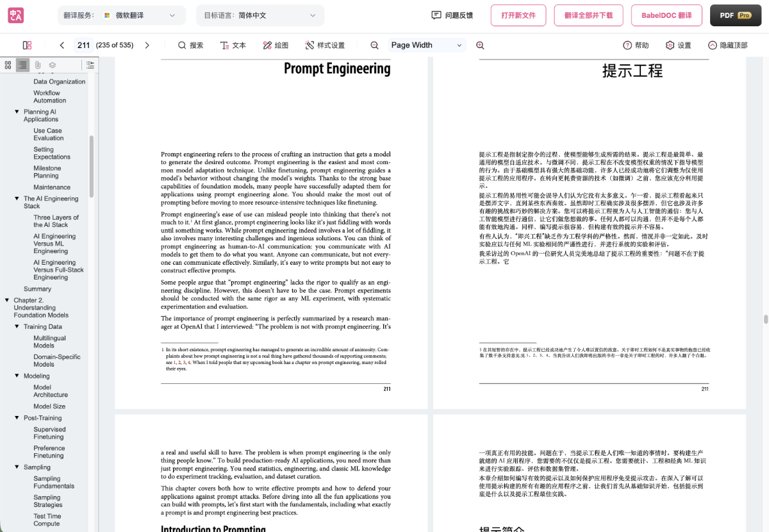Select the 文本 text tool
Screen dimensions: 769x532
233,45
